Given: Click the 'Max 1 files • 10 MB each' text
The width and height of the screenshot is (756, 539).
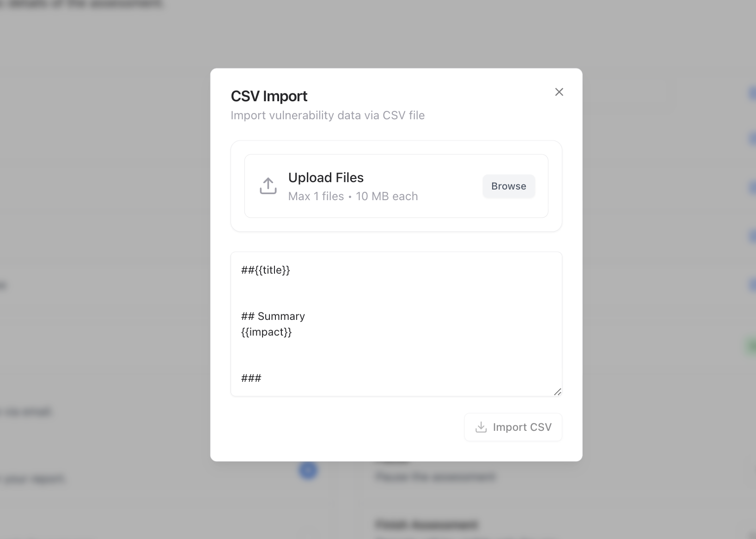Looking at the screenshot, I should [x=353, y=196].
